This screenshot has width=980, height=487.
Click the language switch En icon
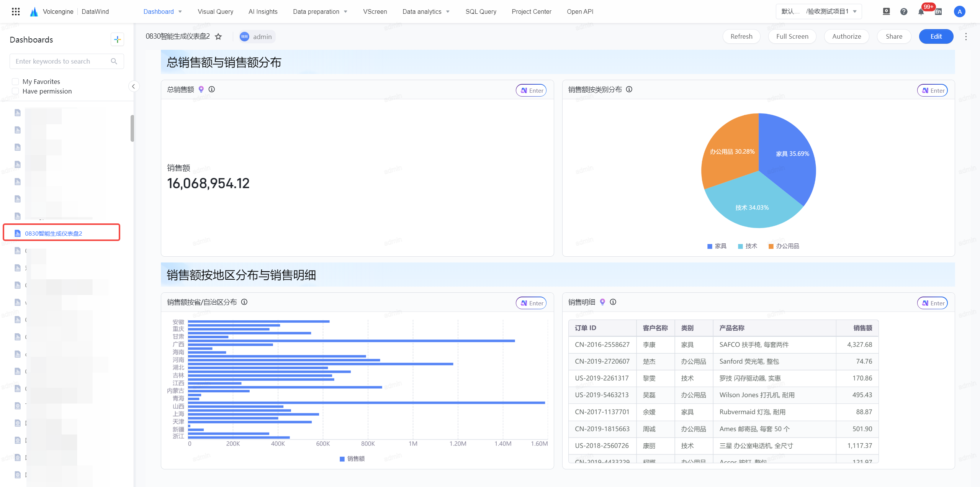click(x=938, y=11)
